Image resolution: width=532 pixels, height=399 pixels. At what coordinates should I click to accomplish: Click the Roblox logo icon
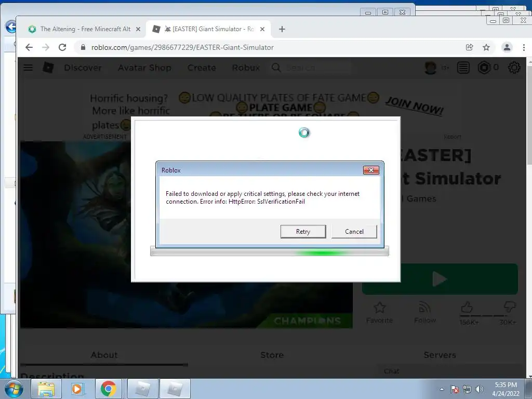point(48,68)
